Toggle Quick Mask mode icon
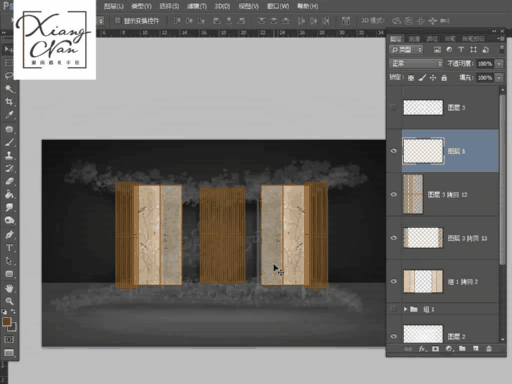Viewport: 512px width, 384px height. [9, 339]
